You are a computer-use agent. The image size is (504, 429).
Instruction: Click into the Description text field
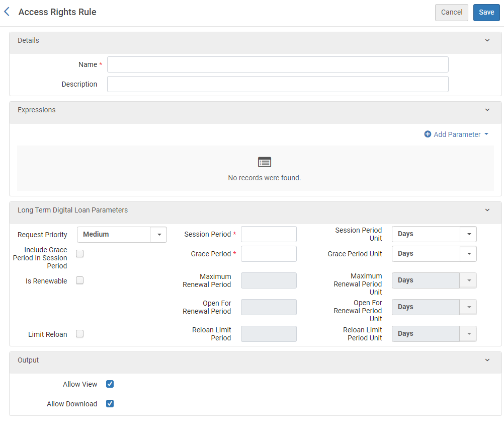click(x=278, y=84)
